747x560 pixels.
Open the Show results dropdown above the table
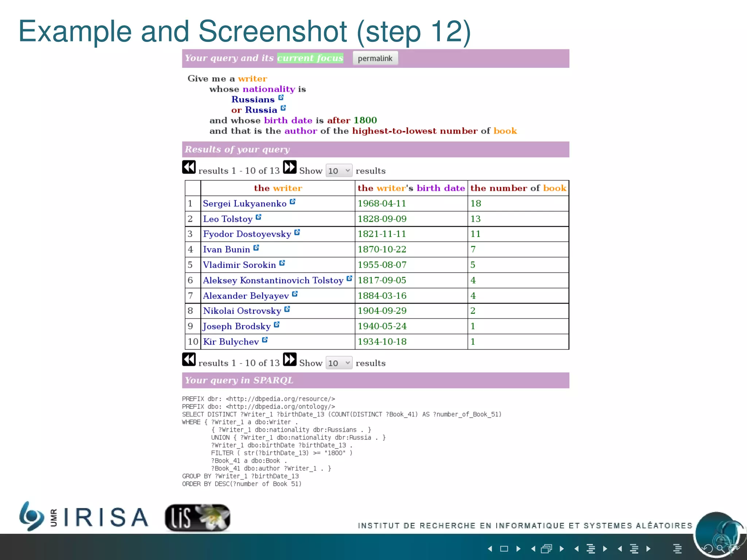[x=339, y=171]
